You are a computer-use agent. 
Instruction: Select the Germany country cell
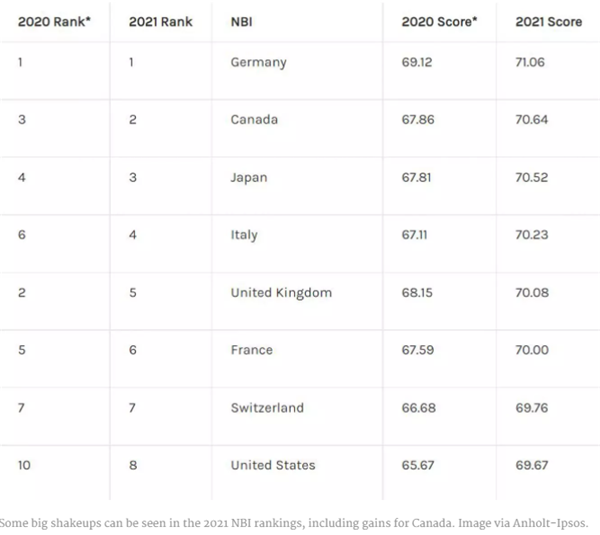259,62
